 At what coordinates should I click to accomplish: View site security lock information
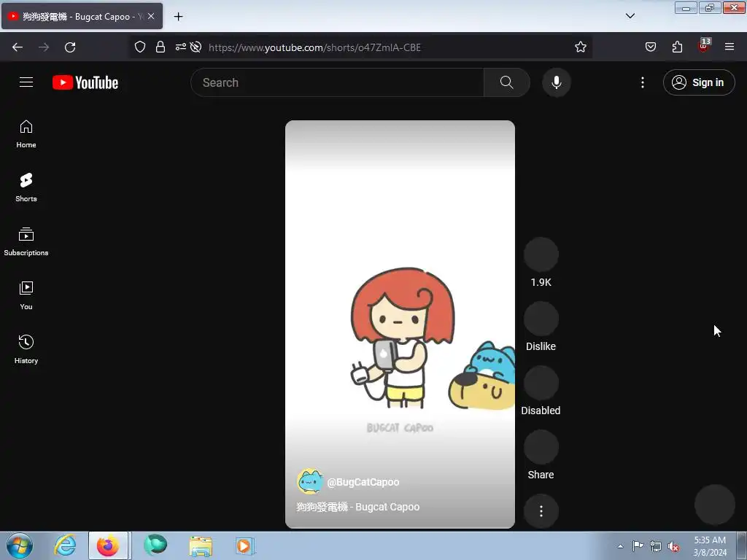click(x=160, y=47)
